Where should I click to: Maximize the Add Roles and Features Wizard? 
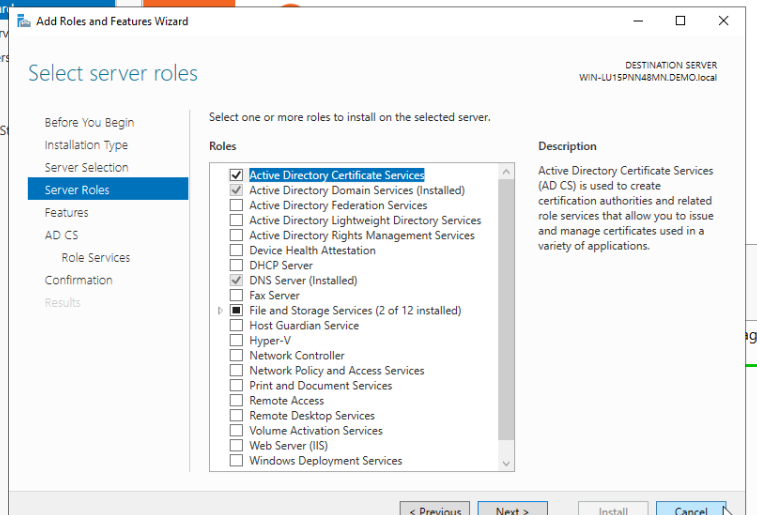680,21
